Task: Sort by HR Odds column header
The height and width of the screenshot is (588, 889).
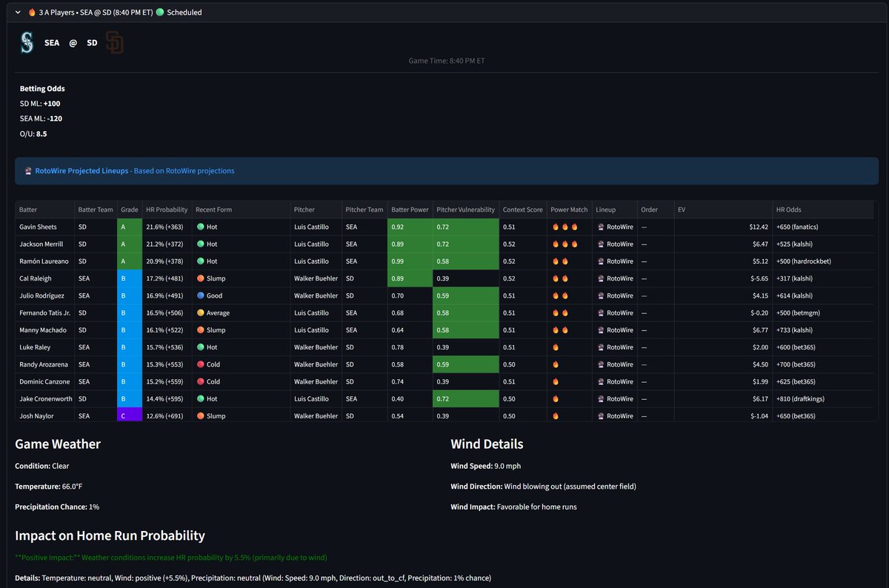Action: (822, 210)
